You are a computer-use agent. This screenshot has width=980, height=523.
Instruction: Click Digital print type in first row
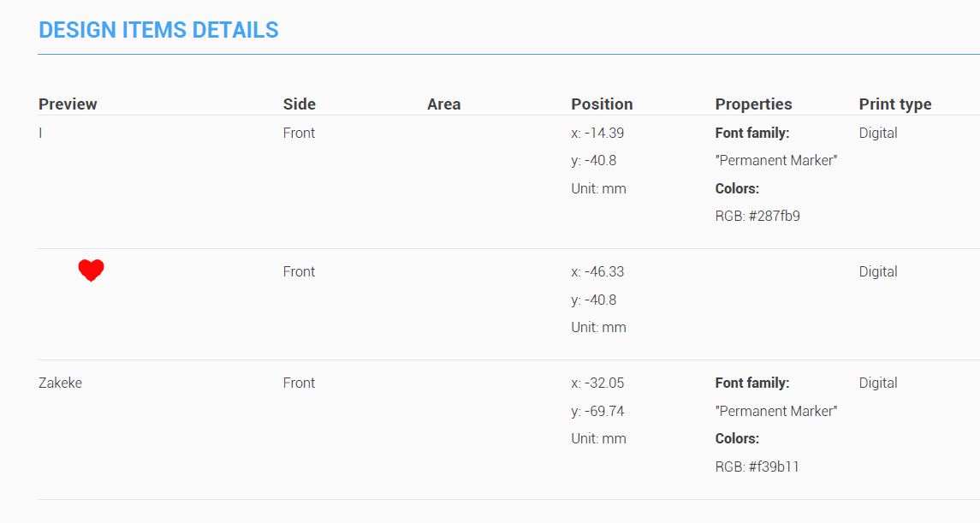[878, 133]
